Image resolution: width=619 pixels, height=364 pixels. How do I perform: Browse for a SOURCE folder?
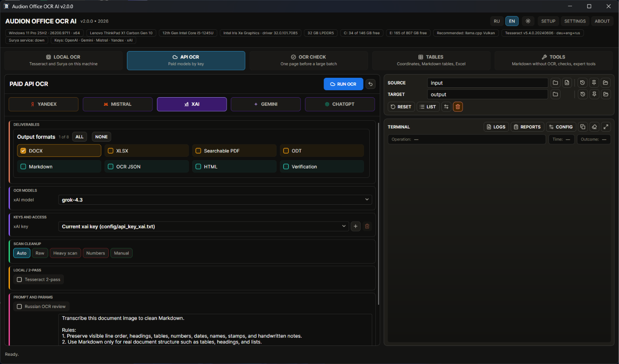555,83
